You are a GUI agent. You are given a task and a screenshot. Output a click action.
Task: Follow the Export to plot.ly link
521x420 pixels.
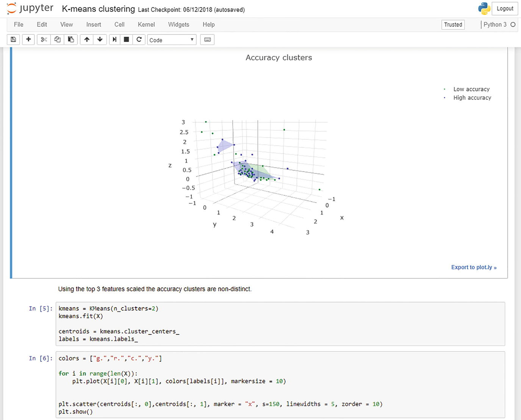[x=474, y=267]
